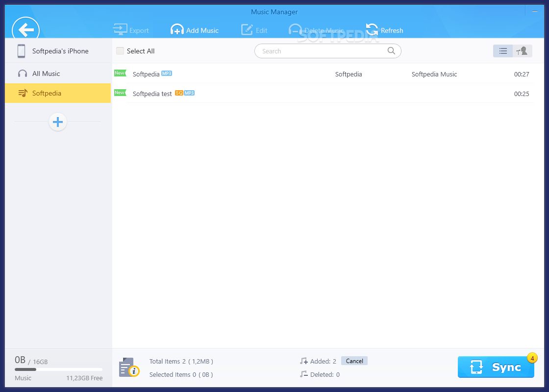549x392 pixels.
Task: Click the 11,23GB Free label
Action: tap(84, 378)
